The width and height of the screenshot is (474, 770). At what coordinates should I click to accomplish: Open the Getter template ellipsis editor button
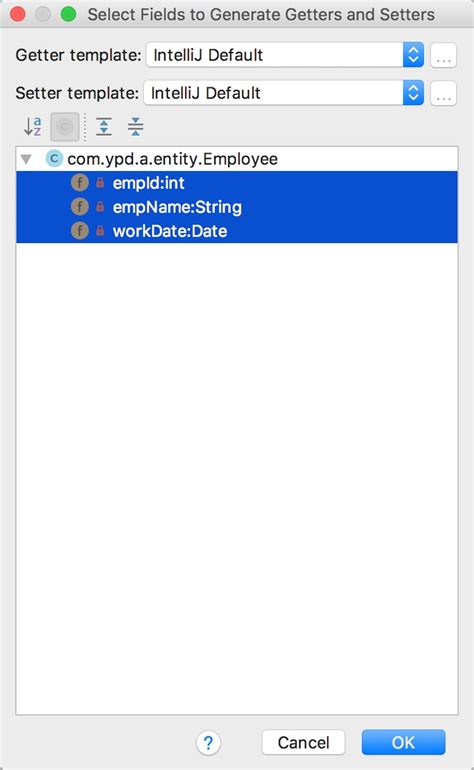coord(444,55)
